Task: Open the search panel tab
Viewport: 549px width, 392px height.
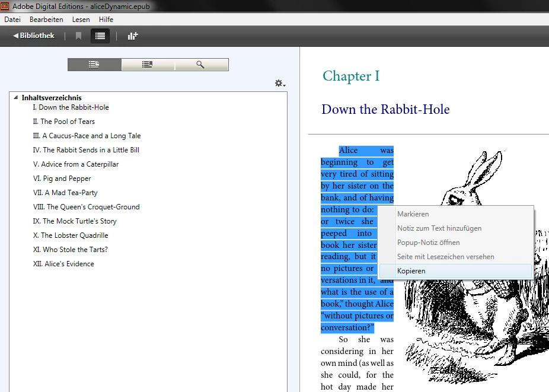Action: point(202,65)
